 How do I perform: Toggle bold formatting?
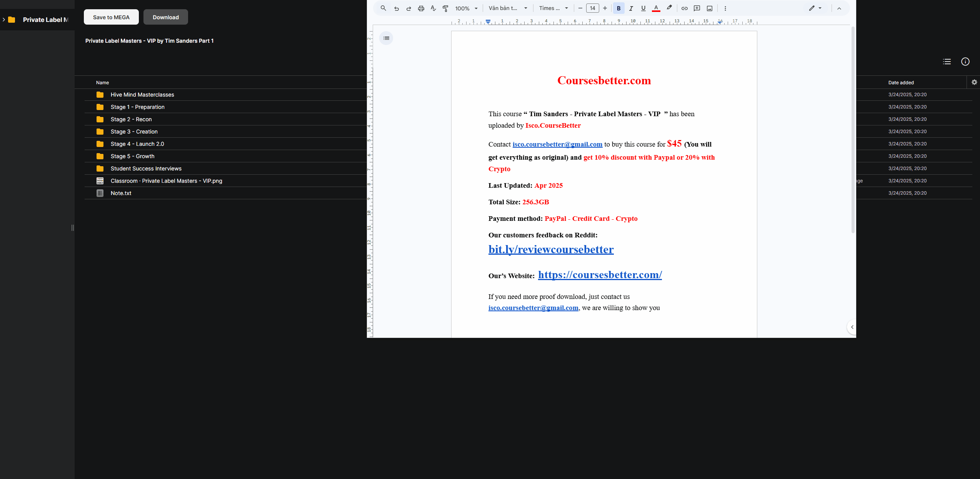(x=618, y=8)
